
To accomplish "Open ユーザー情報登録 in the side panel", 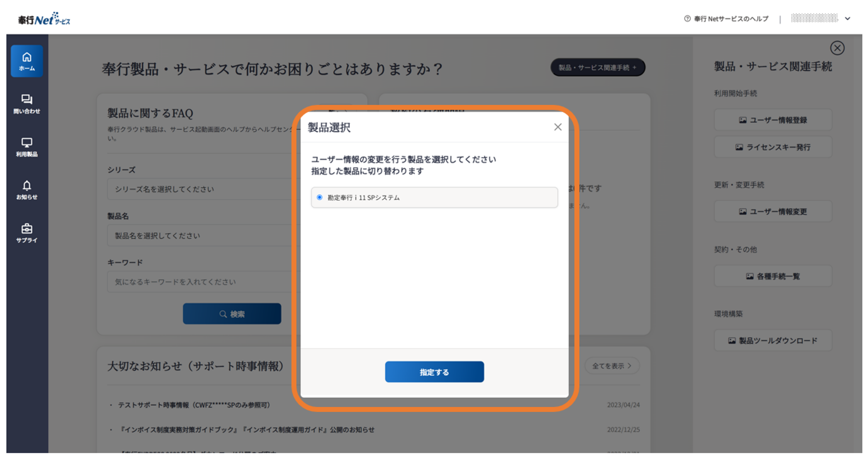I will pyautogui.click(x=773, y=120).
